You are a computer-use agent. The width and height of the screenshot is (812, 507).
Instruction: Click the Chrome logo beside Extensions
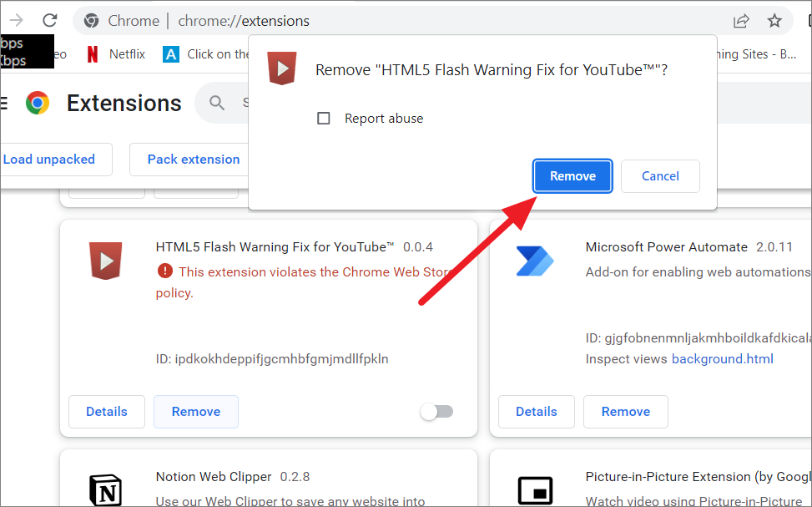[x=38, y=103]
